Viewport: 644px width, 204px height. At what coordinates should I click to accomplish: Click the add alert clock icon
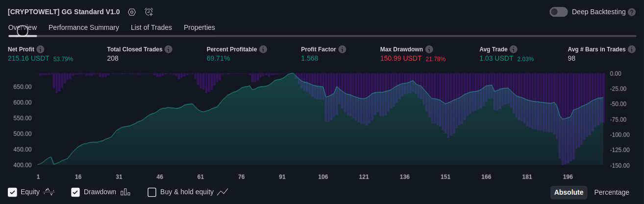(x=149, y=12)
